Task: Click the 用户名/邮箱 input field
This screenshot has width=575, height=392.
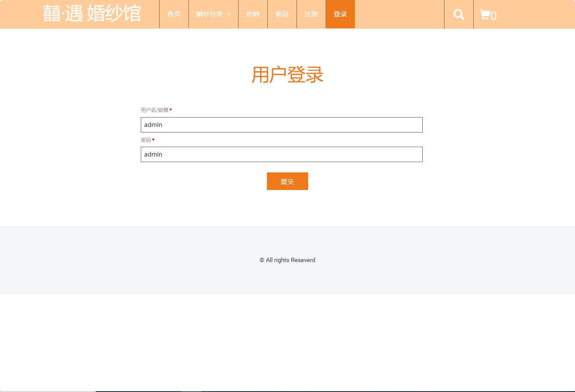Action: point(281,124)
